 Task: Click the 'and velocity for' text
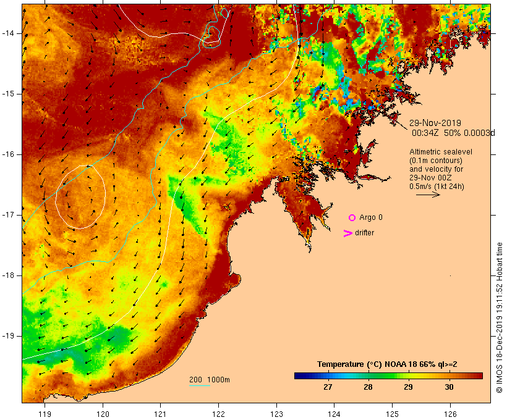(x=436, y=169)
